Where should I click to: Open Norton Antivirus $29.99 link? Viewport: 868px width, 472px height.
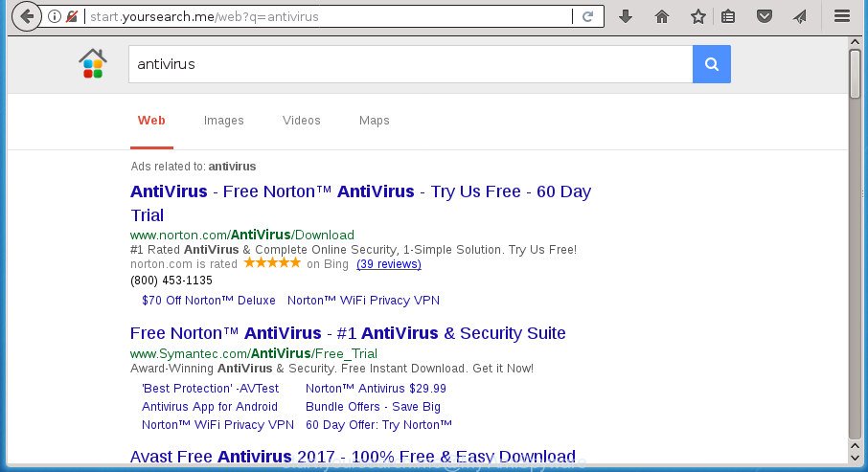(x=376, y=389)
